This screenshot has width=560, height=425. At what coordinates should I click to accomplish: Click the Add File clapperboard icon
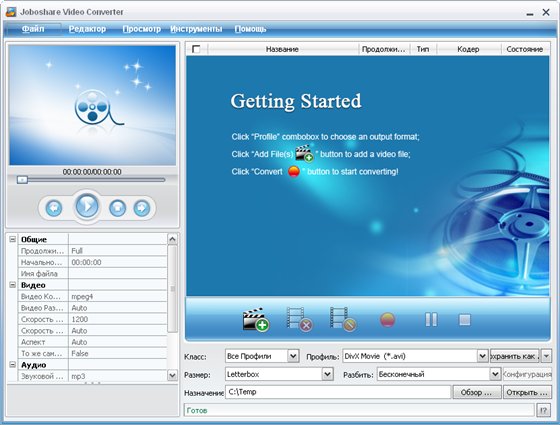click(256, 319)
